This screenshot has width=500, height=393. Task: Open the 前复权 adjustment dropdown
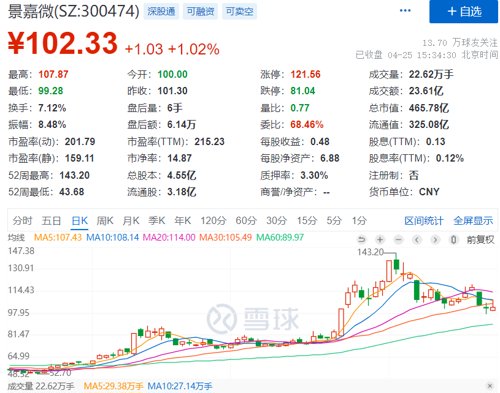[x=480, y=239]
